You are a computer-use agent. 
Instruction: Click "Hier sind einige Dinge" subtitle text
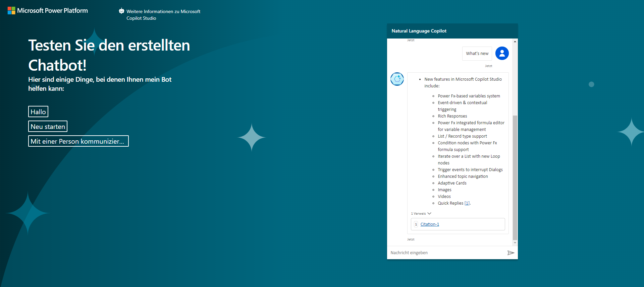[100, 84]
